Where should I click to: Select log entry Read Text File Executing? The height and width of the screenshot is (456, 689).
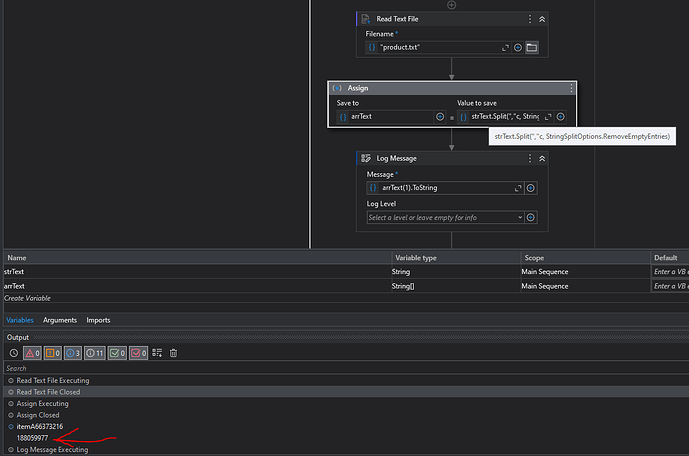pyautogui.click(x=53, y=380)
